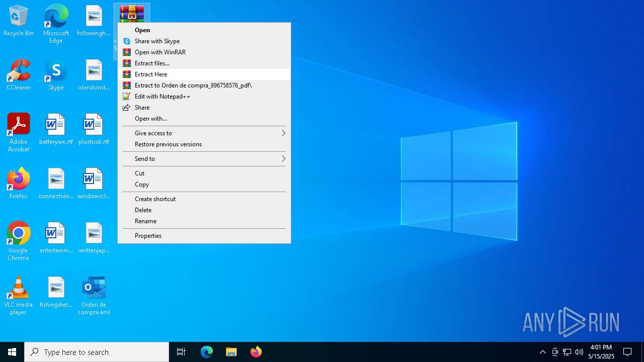
Task: Launch Edge from the taskbar
Action: [207, 352]
